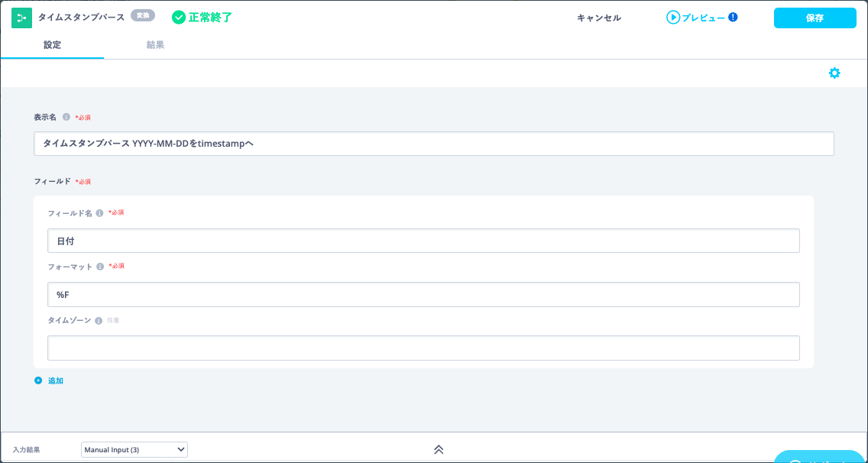
Task: Click info icon next to フィールド名
Action: (99, 213)
